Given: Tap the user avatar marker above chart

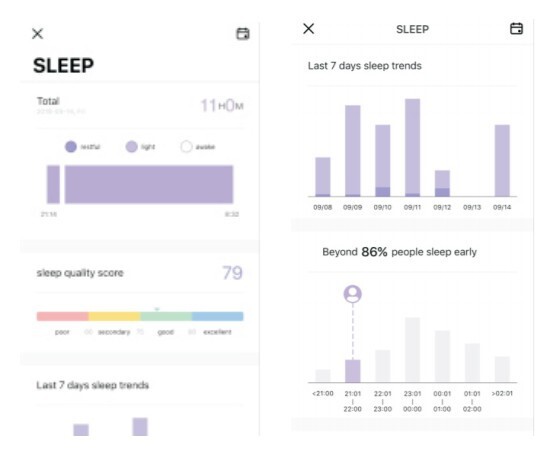Looking at the screenshot, I should 353,294.
